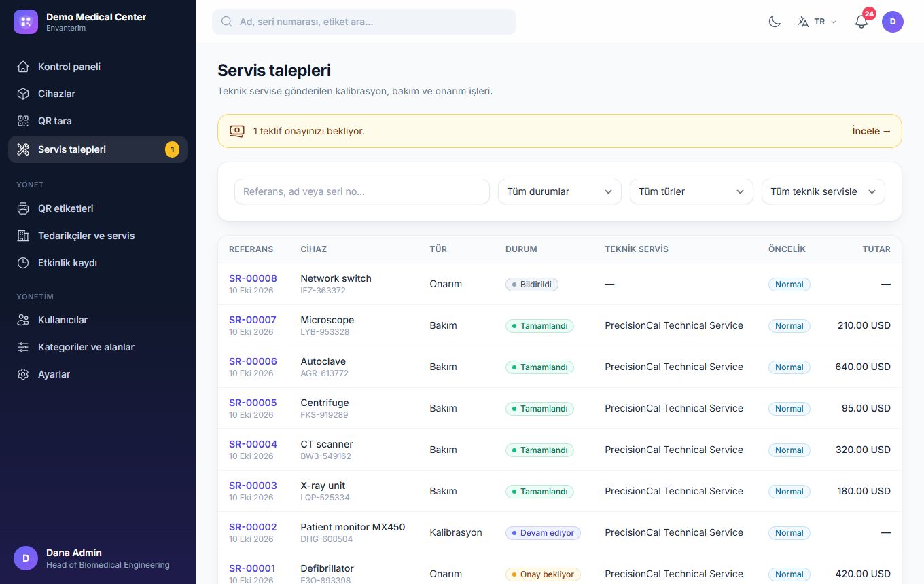This screenshot has width=924, height=584.
Task: Click the İncele link in the banner
Action: tap(871, 131)
